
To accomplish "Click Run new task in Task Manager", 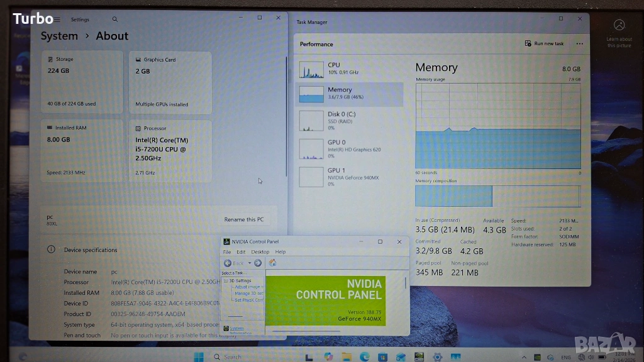I will [x=544, y=43].
